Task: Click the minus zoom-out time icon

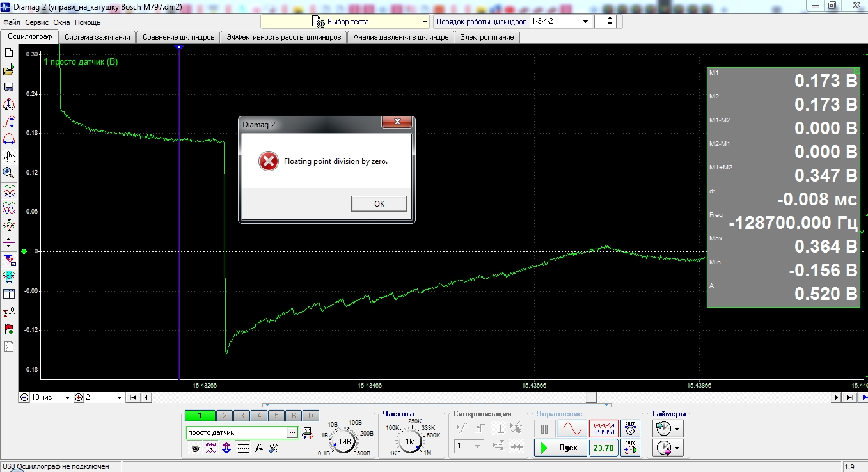Action: click(24, 397)
